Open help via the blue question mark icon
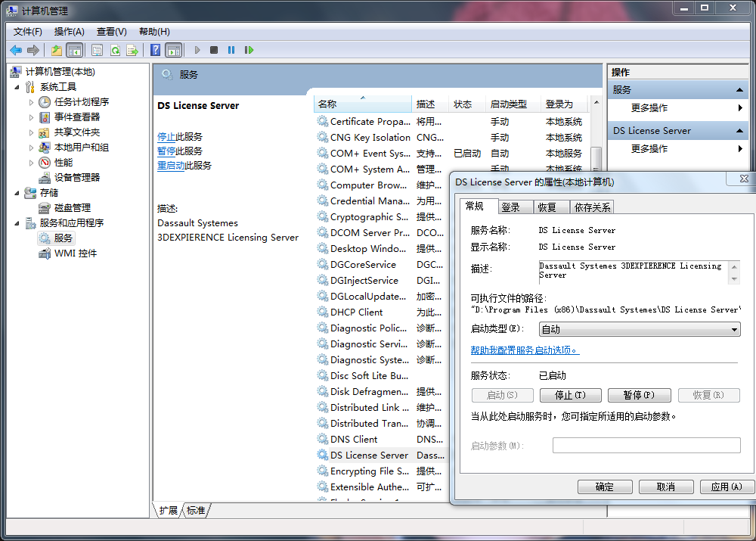Viewport: 756px width, 541px height. click(155, 48)
